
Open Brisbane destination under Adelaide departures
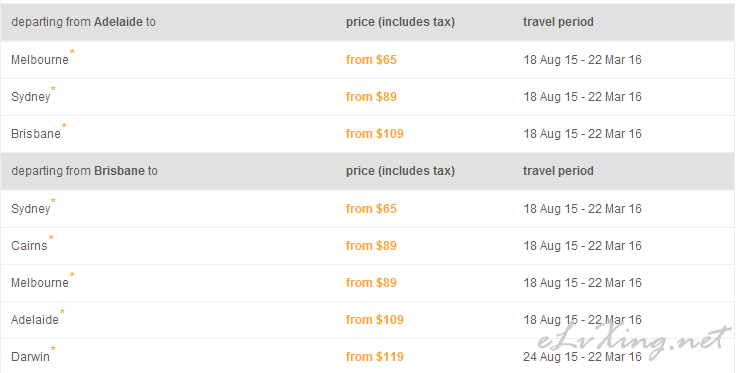point(36,134)
